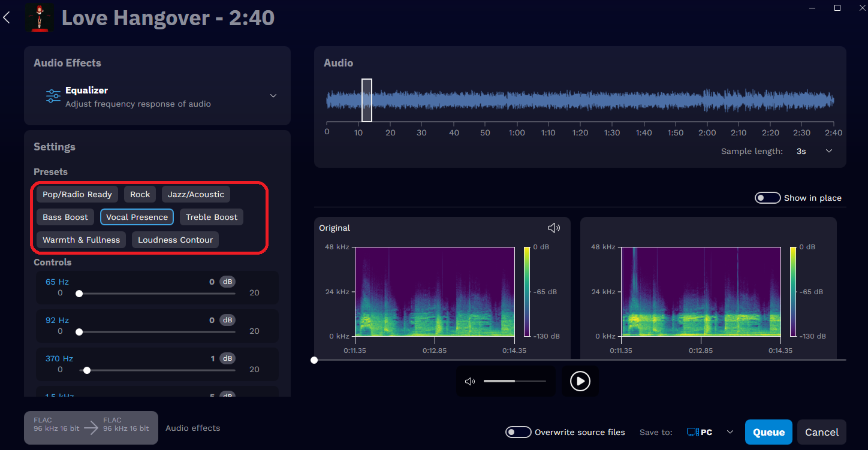Click the Queue button
The height and width of the screenshot is (450, 868).
pyautogui.click(x=768, y=431)
